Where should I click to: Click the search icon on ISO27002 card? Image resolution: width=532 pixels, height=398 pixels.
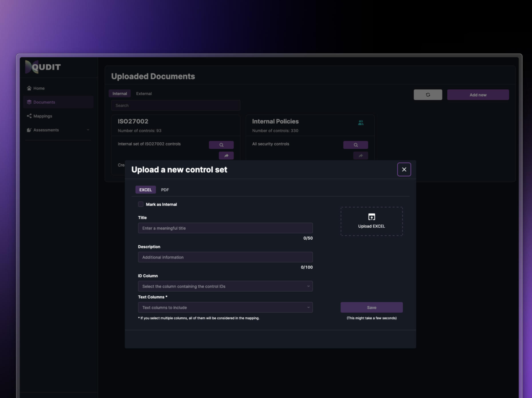pos(221,145)
